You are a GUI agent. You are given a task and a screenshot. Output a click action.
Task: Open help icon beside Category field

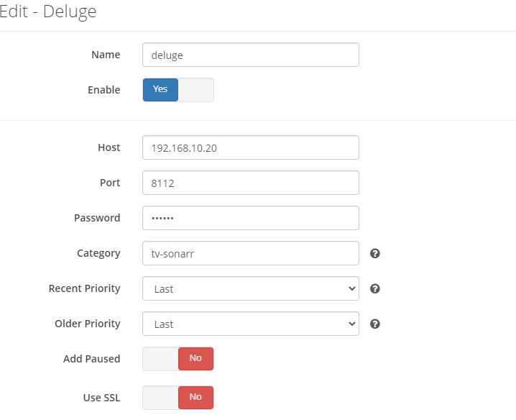(x=375, y=253)
